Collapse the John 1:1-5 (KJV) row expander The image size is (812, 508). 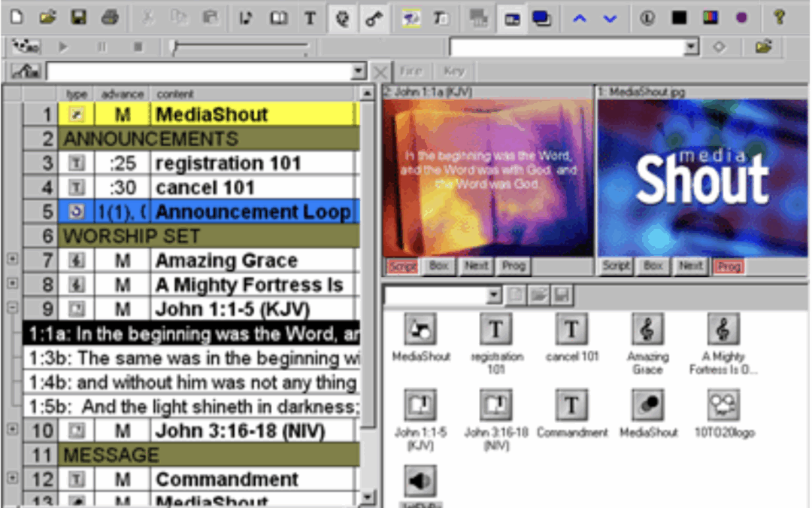pyautogui.click(x=11, y=308)
